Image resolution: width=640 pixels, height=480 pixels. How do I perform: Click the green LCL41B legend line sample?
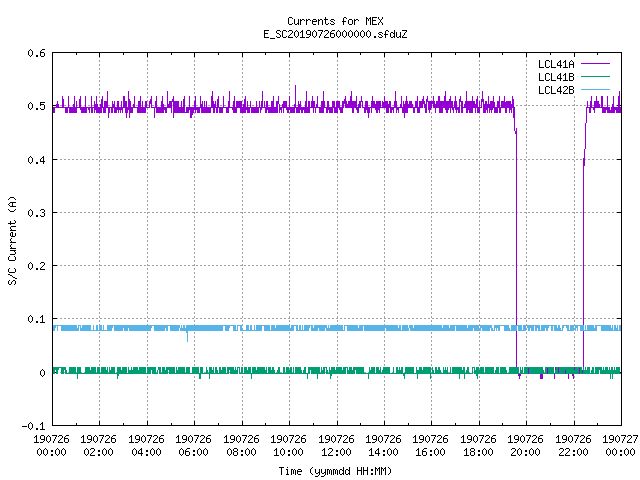595,76
